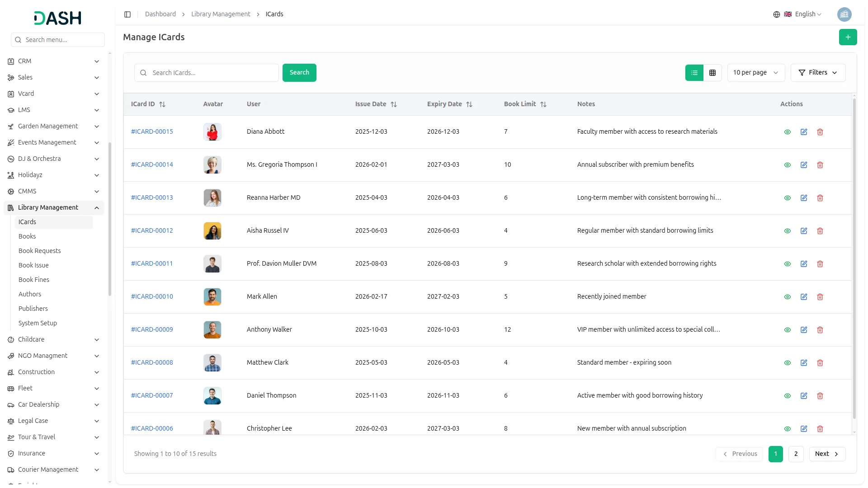
Task: Sort table by ICard ID column
Action: (x=162, y=104)
